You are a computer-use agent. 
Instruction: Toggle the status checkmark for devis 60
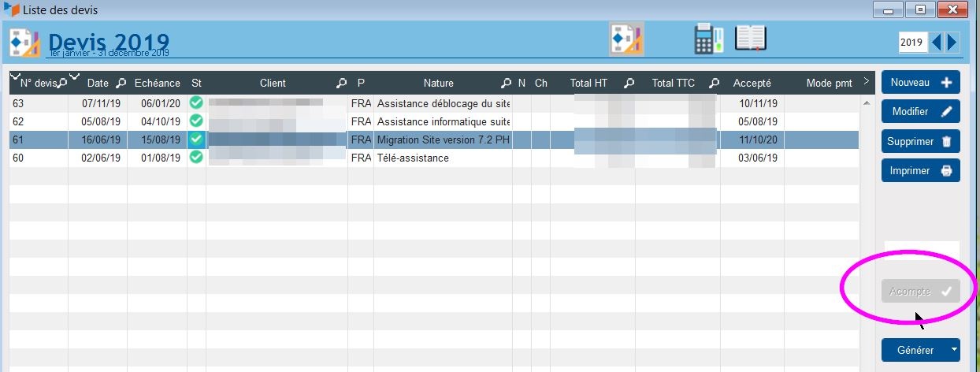(196, 158)
